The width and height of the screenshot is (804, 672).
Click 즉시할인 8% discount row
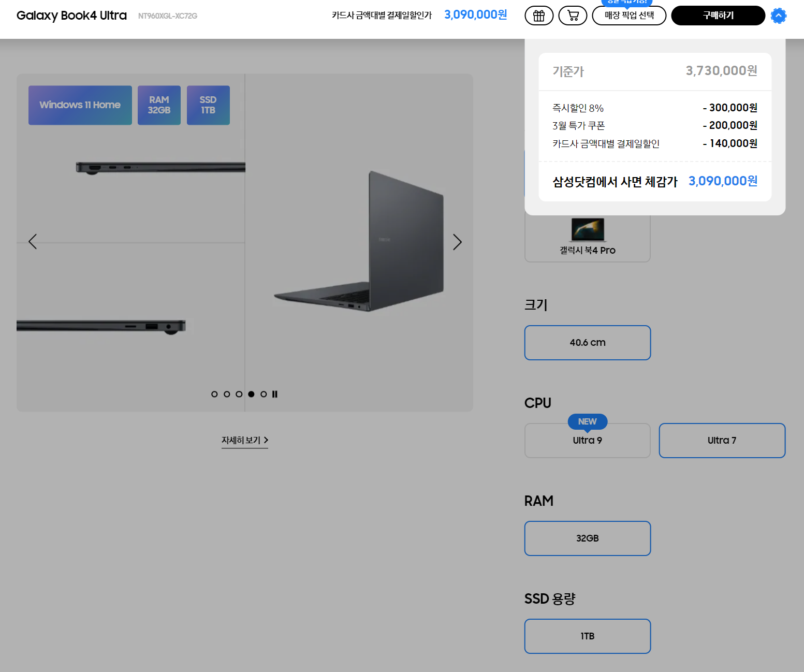coord(655,108)
